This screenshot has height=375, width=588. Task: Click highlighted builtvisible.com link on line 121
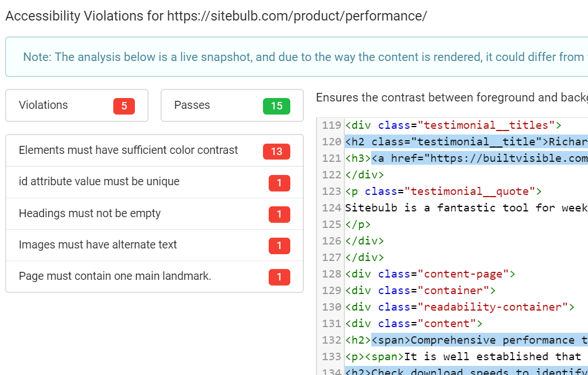[x=480, y=158]
